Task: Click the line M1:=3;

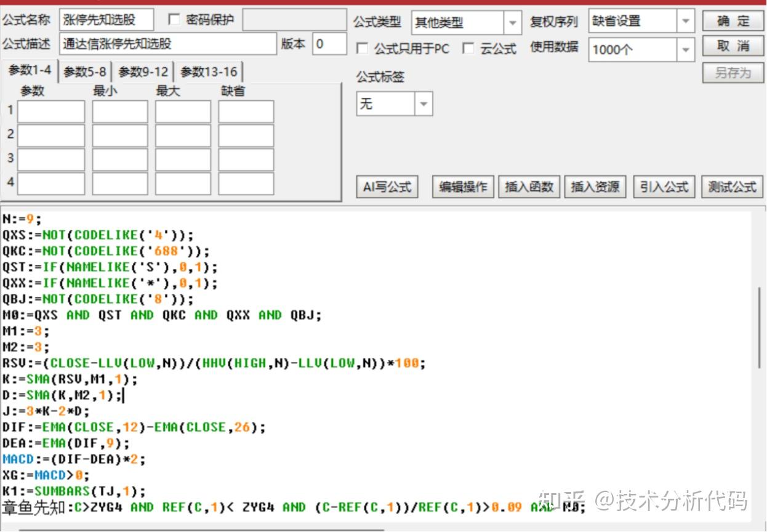Action: pyautogui.click(x=25, y=331)
